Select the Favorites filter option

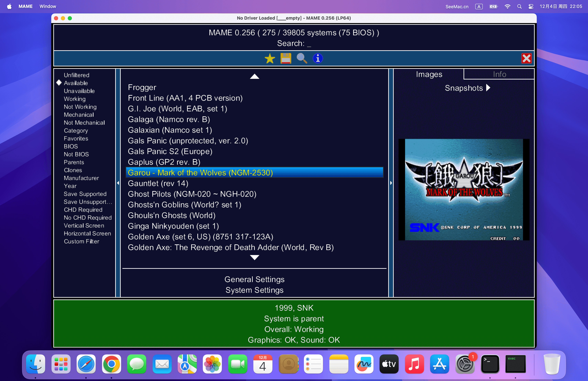[76, 139]
